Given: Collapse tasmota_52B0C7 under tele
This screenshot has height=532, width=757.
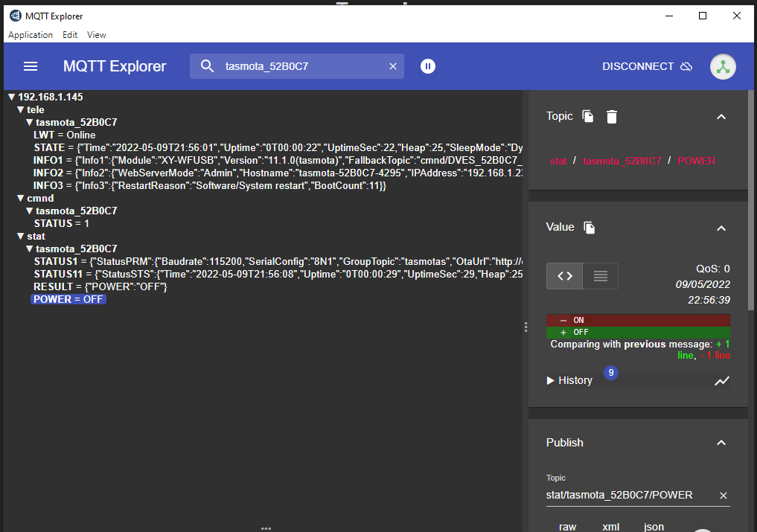Looking at the screenshot, I should tap(29, 122).
